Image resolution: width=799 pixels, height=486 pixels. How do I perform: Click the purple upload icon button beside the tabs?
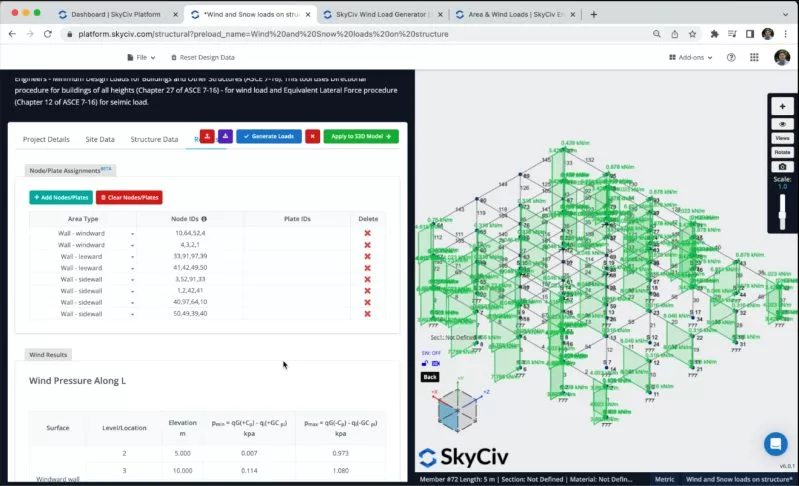[225, 137]
